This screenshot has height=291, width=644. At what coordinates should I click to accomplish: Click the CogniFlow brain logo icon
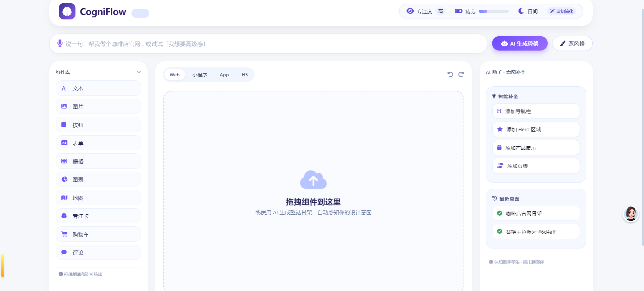[x=67, y=11]
